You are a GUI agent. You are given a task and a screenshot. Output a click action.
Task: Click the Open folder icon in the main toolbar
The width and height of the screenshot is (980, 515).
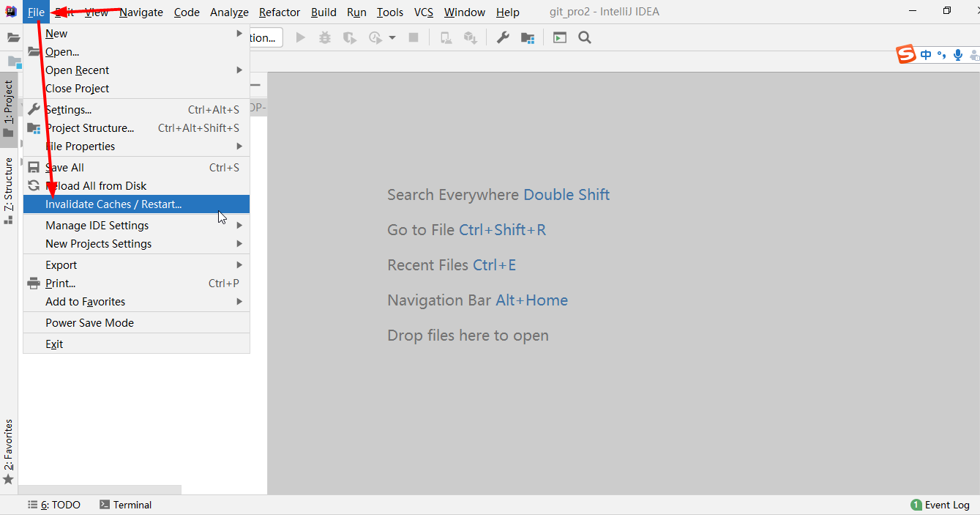[13, 37]
